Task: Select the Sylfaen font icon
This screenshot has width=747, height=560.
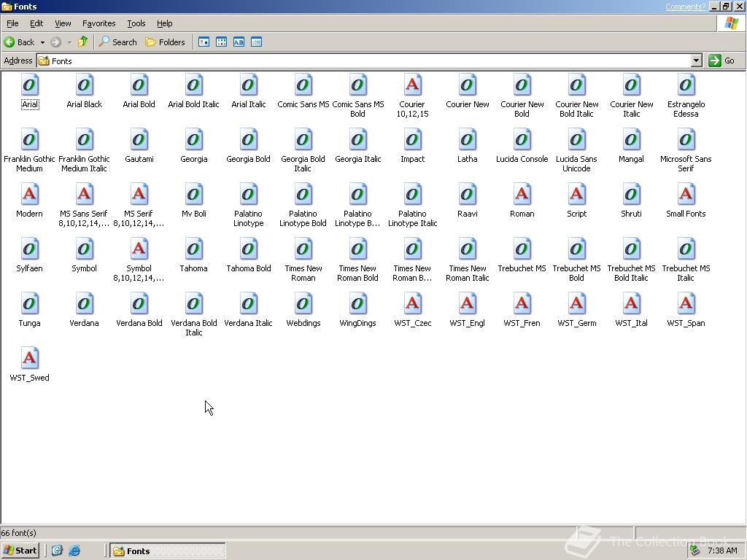Action: 29,249
